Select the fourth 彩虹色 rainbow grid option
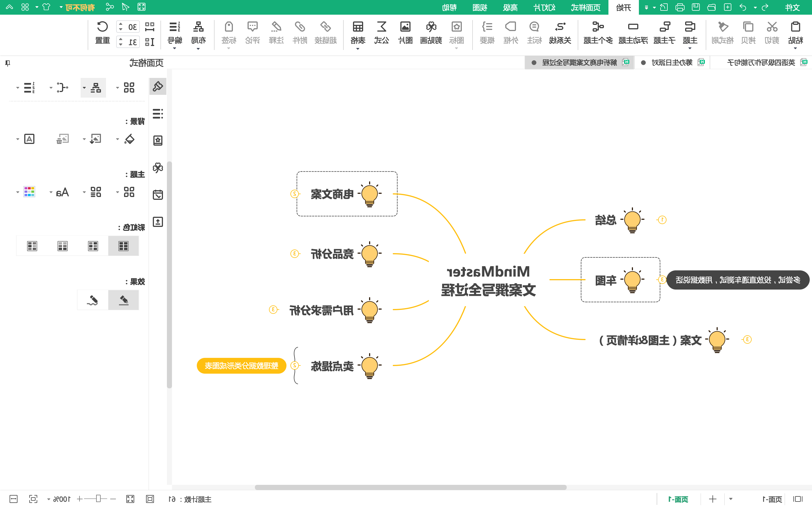 32,246
